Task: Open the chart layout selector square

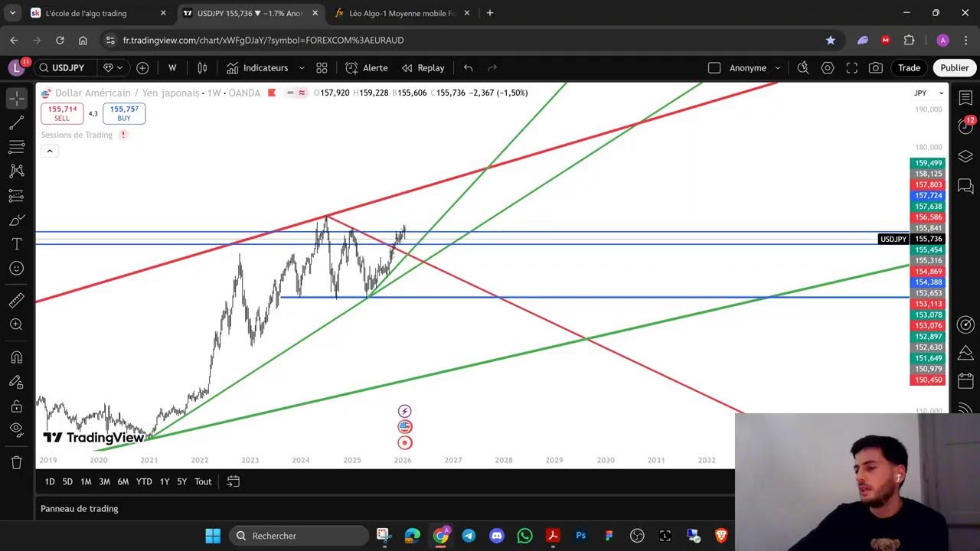Action: [714, 68]
